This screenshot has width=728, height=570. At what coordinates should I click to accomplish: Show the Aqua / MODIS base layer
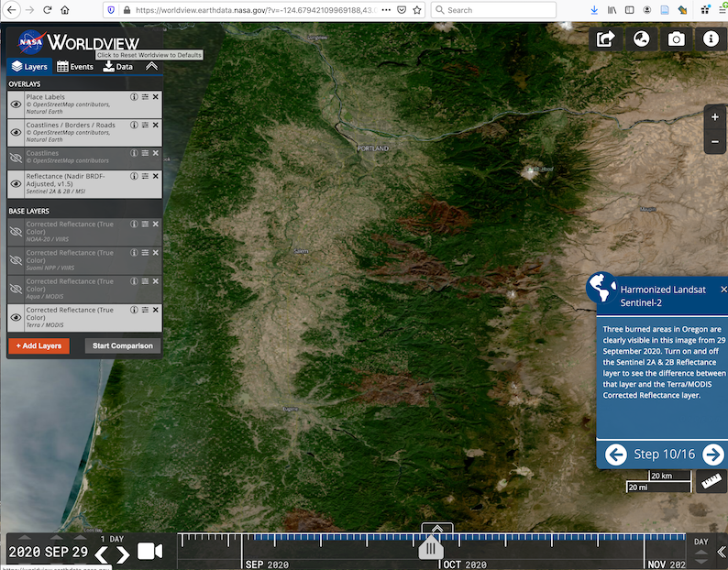(x=16, y=290)
